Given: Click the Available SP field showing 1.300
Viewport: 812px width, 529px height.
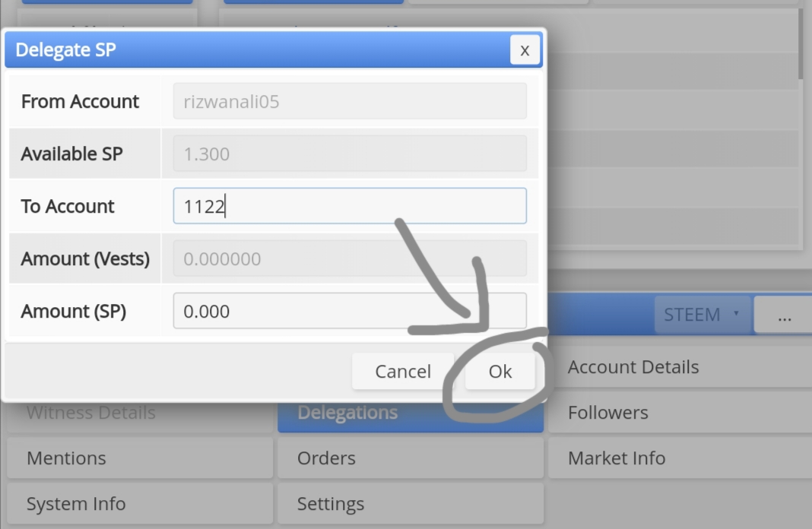Looking at the screenshot, I should 350,154.
